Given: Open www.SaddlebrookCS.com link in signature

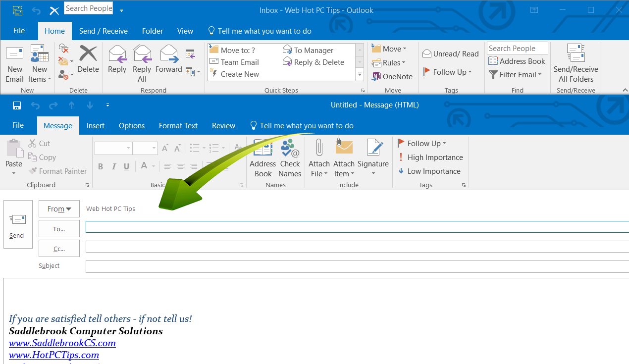Looking at the screenshot, I should (62, 343).
